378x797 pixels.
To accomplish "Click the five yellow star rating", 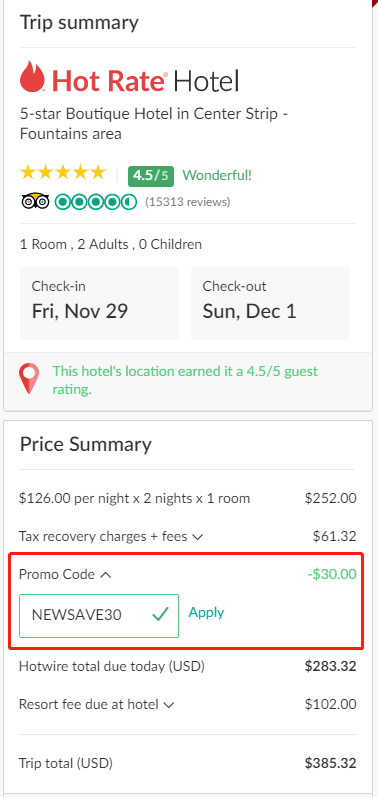I will 62,174.
